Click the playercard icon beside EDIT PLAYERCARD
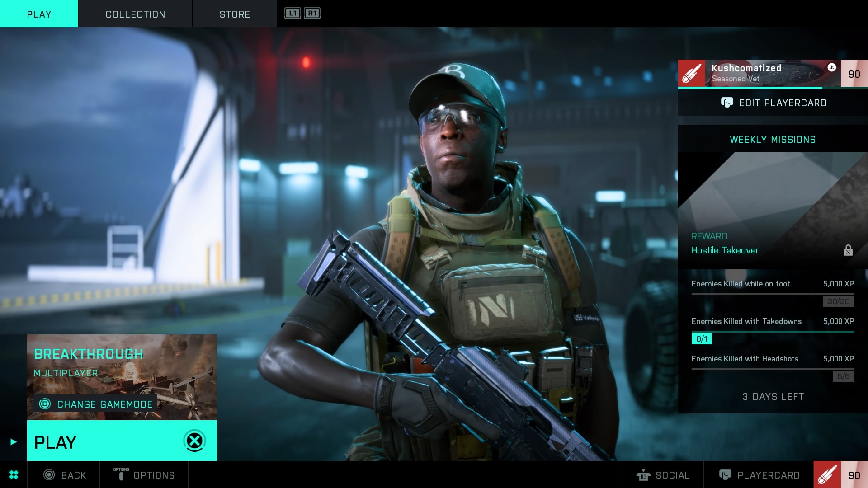Image resolution: width=868 pixels, height=488 pixels. 727,103
